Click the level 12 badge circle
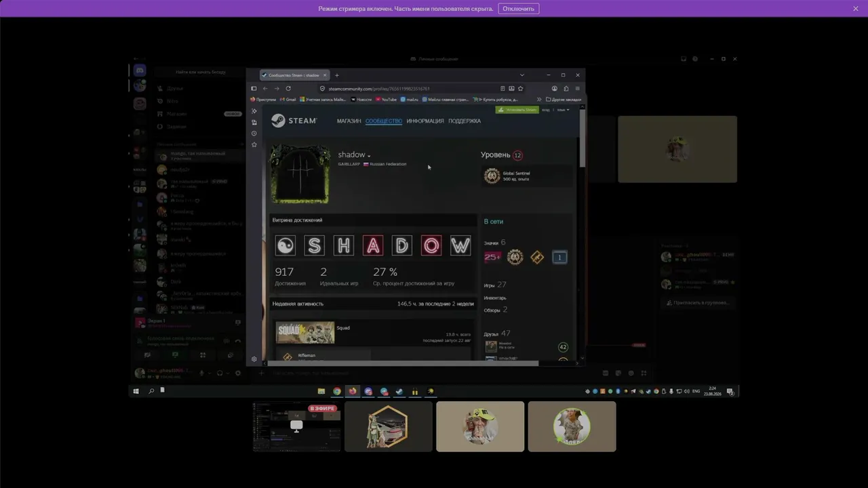This screenshot has height=488, width=868. coord(517,155)
